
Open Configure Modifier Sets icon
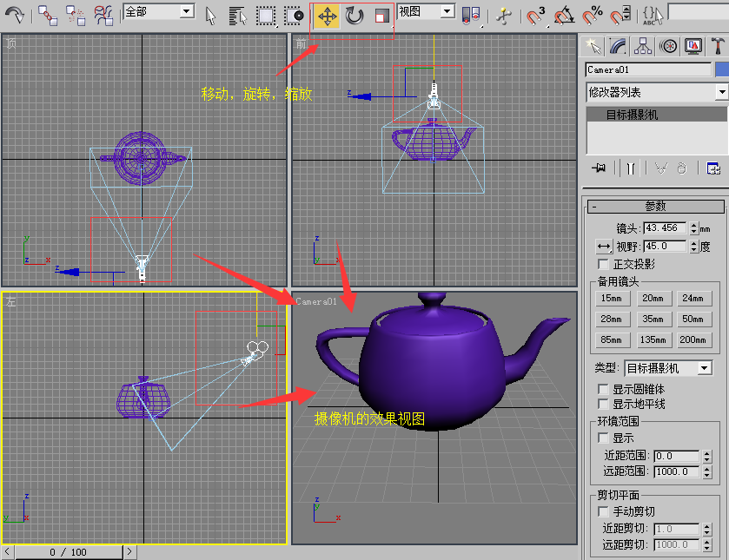coord(712,168)
